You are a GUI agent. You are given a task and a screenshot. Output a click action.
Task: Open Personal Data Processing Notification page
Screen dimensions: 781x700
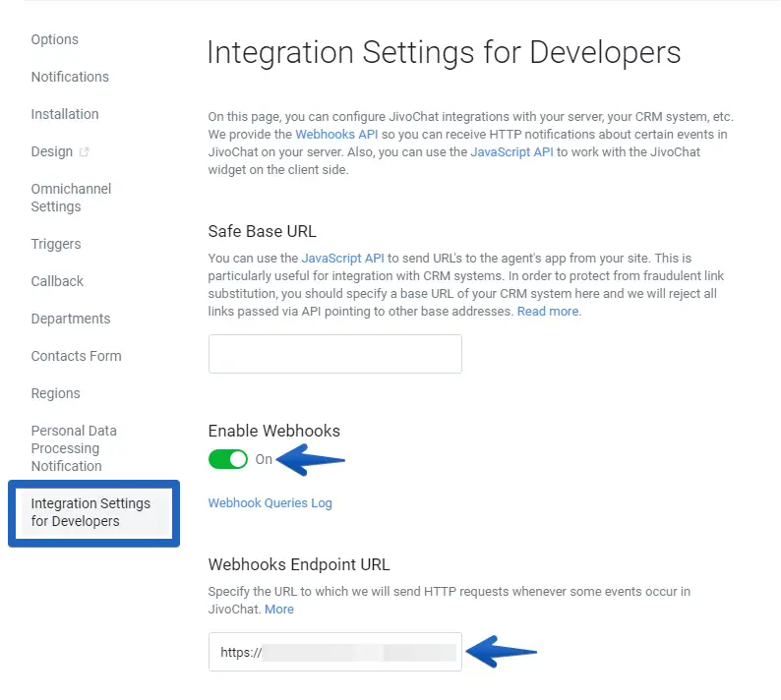pyautogui.click(x=74, y=448)
